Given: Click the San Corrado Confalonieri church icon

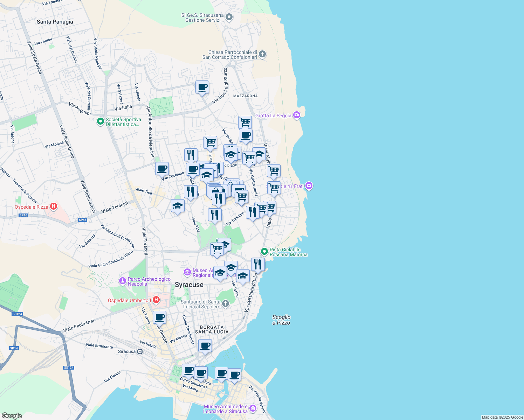Looking at the screenshot, I should tap(262, 54).
